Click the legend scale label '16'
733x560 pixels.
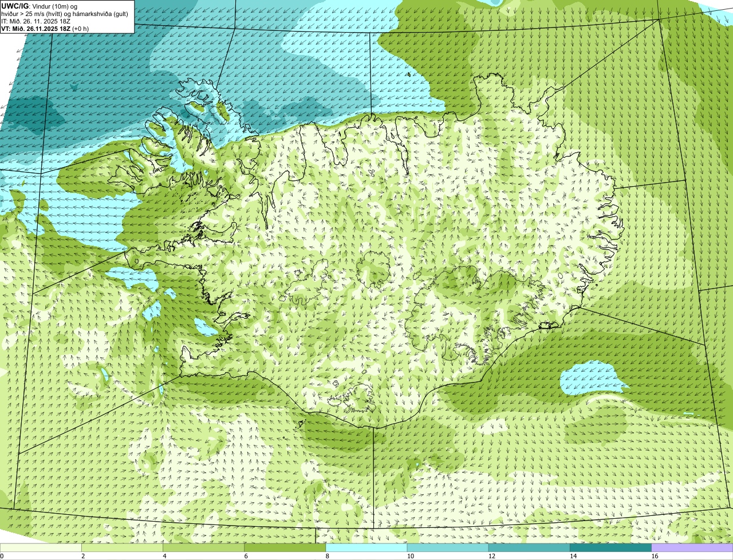655,556
